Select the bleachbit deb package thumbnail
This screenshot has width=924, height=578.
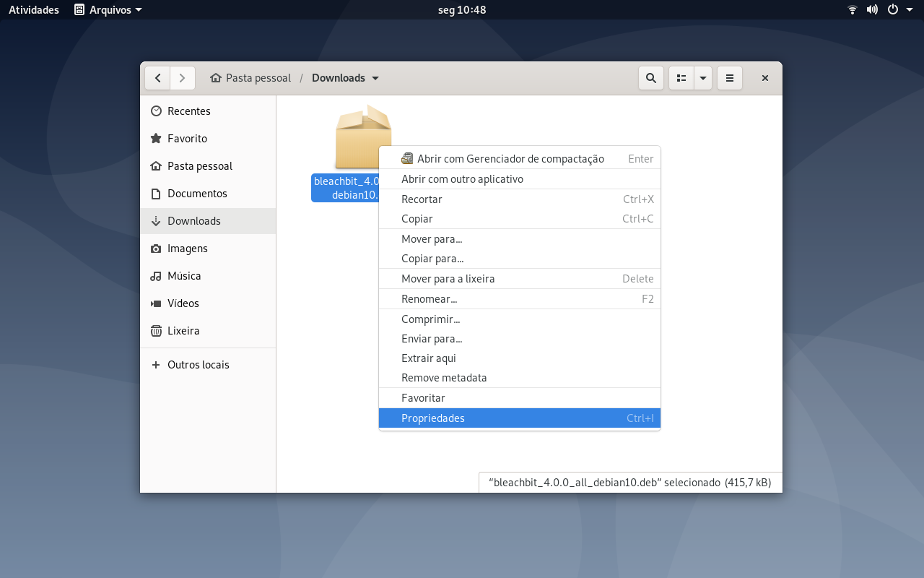click(x=363, y=137)
